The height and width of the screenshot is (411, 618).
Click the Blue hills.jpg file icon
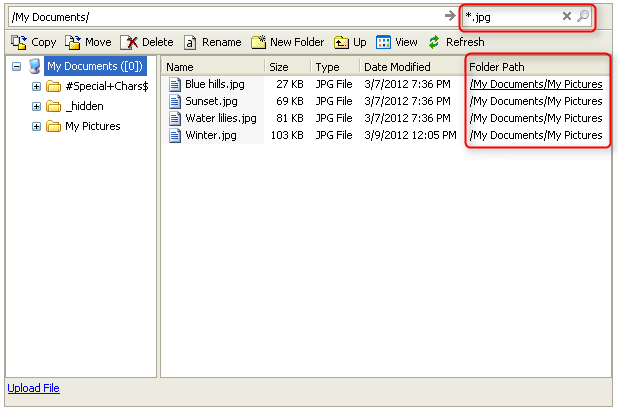coord(175,84)
